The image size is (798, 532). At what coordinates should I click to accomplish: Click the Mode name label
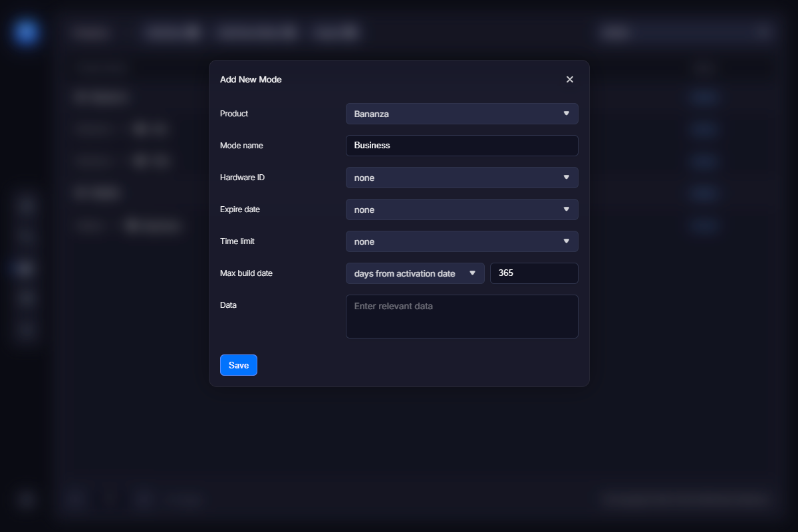click(x=241, y=146)
